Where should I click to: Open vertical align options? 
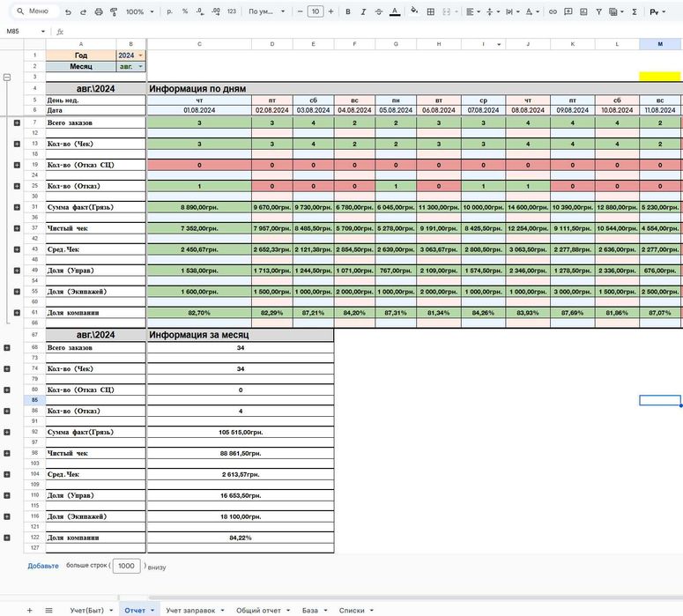coord(493,11)
